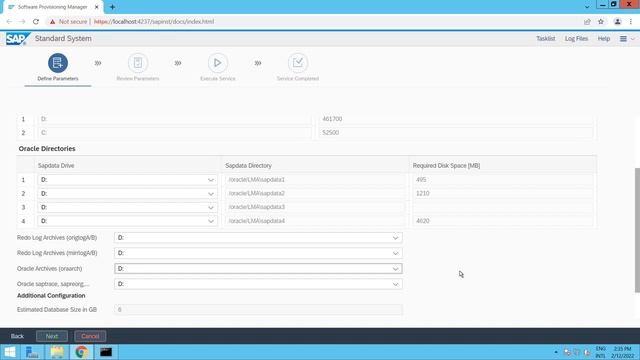Click the sapdata1 directory field
The width and height of the screenshot is (640, 360).
click(x=315, y=180)
